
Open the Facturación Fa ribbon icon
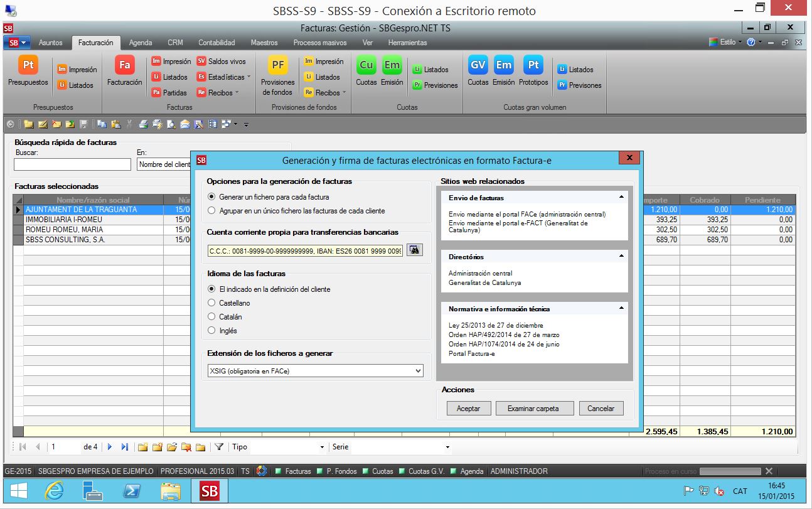(124, 65)
